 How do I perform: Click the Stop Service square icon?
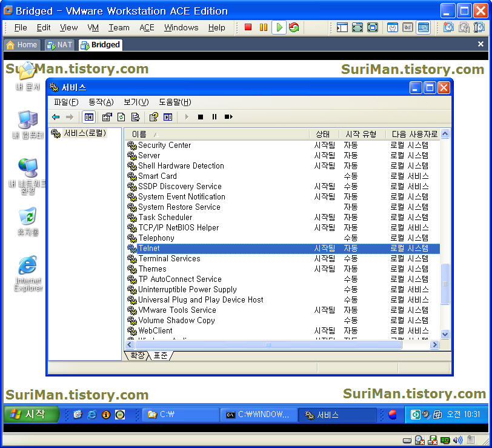click(x=201, y=117)
